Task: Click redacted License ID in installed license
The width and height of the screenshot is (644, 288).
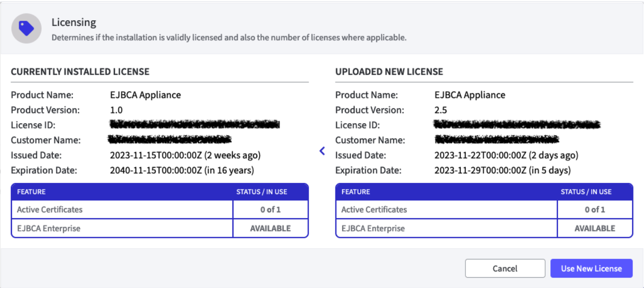Action: pyautogui.click(x=195, y=125)
